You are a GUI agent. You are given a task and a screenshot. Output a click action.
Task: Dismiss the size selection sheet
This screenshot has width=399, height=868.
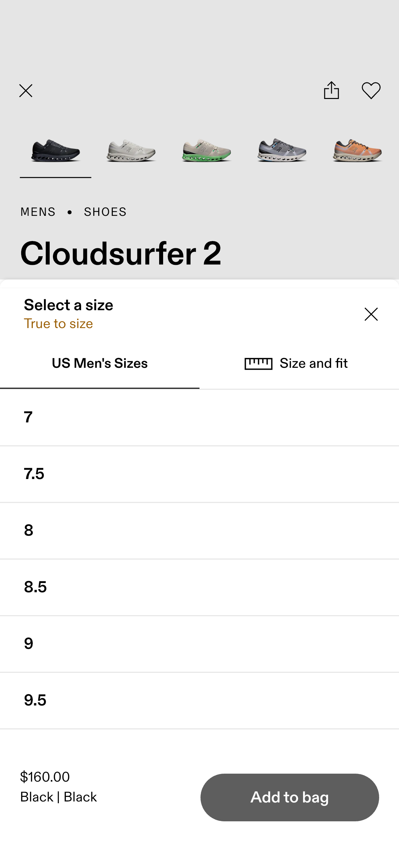371,314
